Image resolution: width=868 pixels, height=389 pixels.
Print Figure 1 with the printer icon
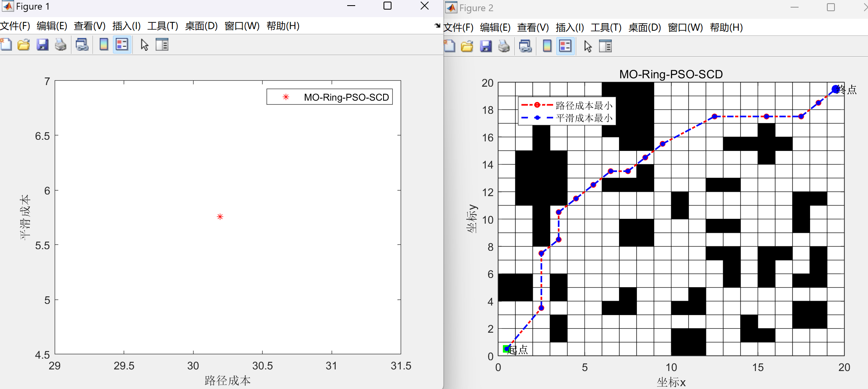click(61, 44)
